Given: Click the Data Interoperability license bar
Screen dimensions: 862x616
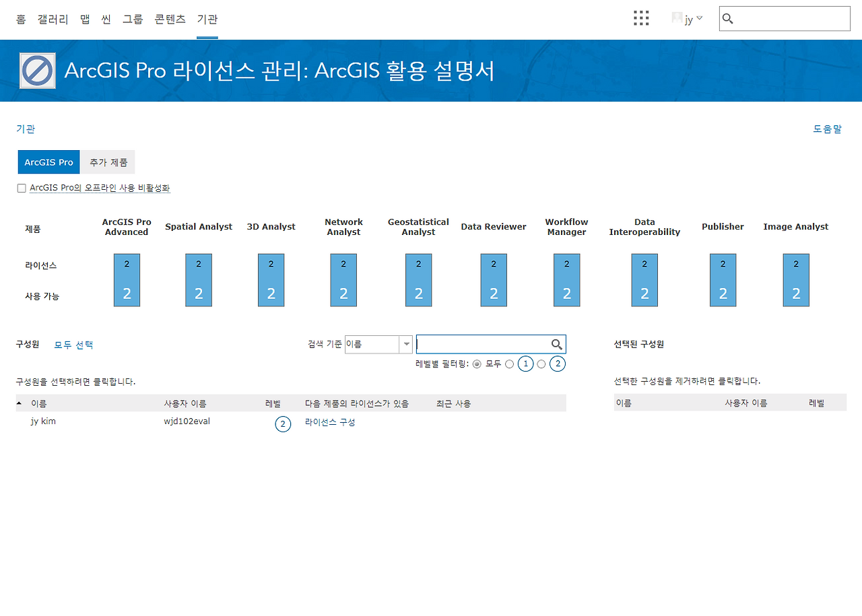Looking at the screenshot, I should point(644,280).
